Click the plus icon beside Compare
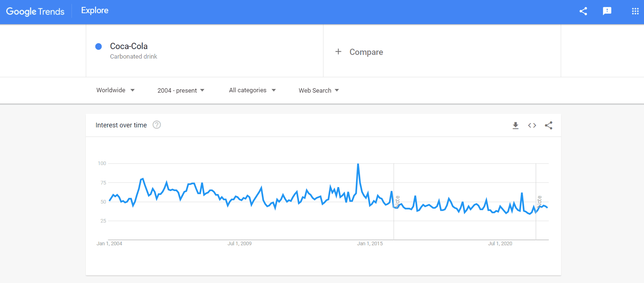Viewport: 644px width, 283px height. click(338, 52)
